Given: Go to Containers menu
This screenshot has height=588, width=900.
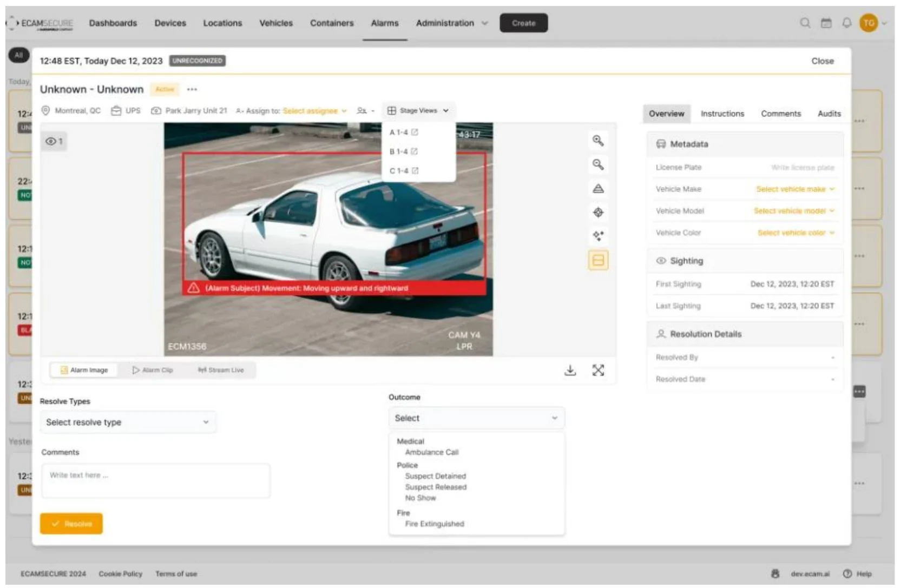Looking at the screenshot, I should (331, 23).
